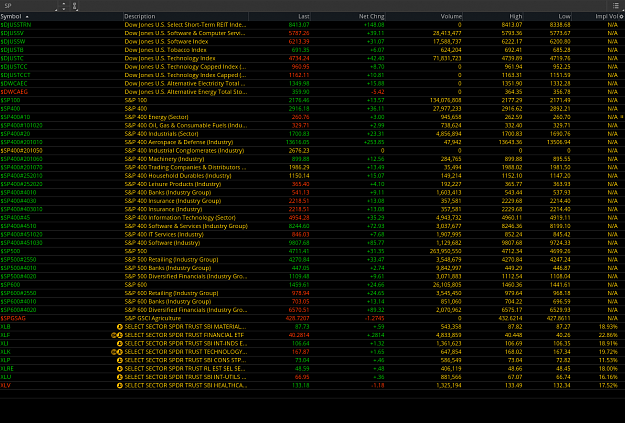
Task: Click the yellow icon on the XLI row
Action: click(x=120, y=344)
